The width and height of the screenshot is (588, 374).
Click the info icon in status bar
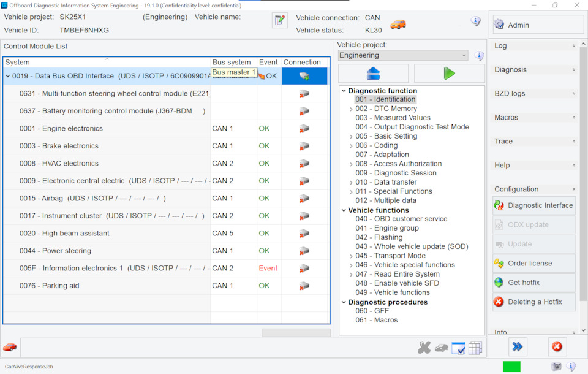(571, 366)
